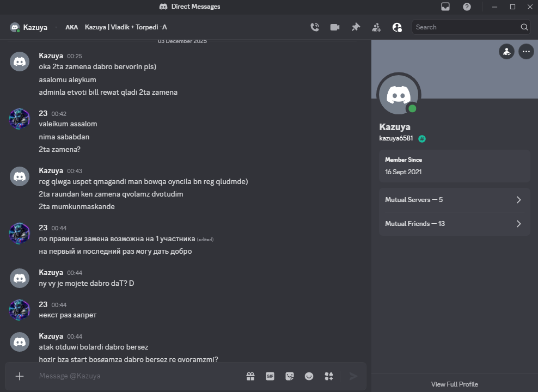
Task: Click the search magnifier icon
Action: [524, 27]
